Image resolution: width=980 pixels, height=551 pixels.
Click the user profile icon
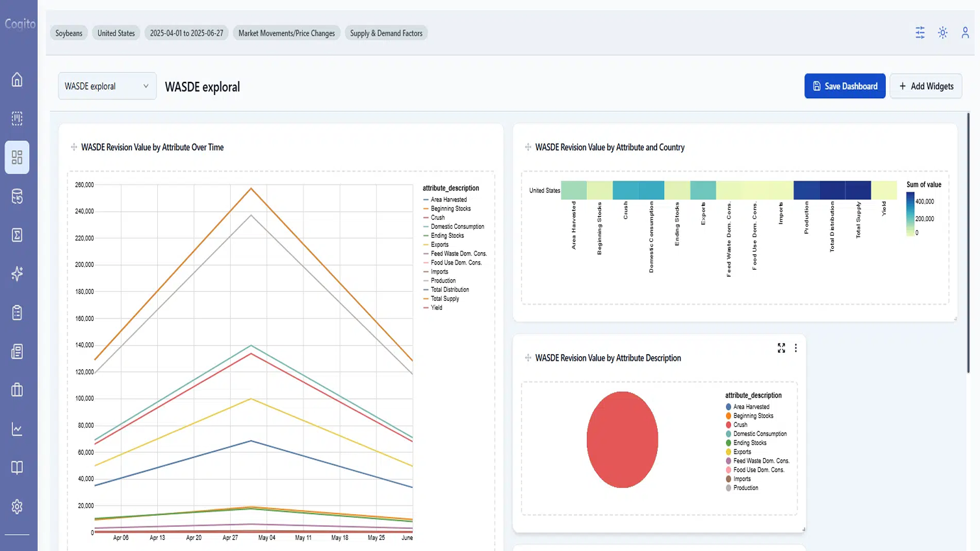point(965,32)
